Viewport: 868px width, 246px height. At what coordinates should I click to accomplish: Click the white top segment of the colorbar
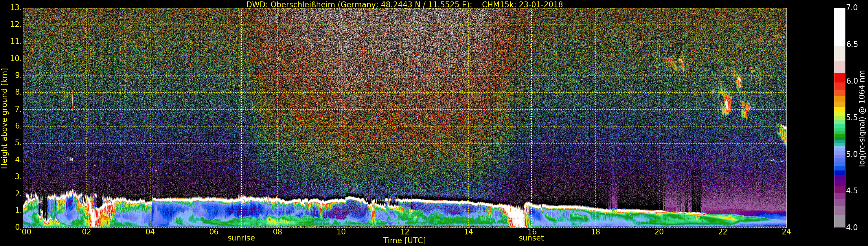(x=839, y=27)
